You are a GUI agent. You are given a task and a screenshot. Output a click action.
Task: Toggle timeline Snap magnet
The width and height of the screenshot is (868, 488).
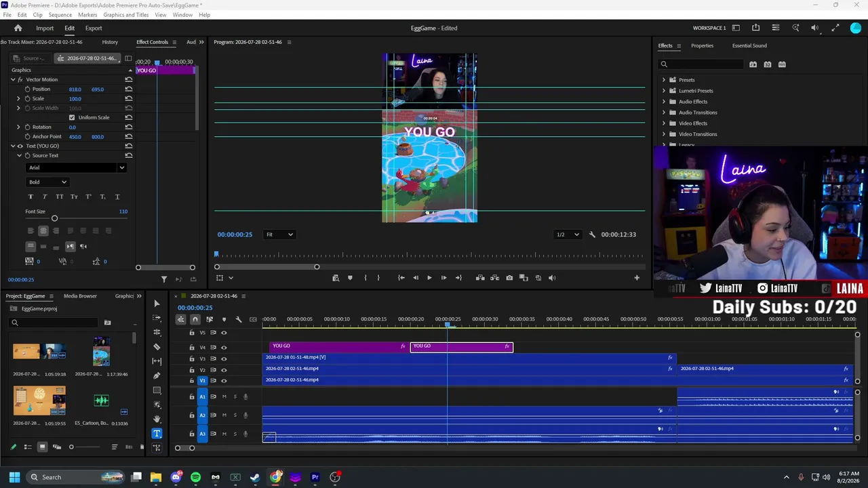click(195, 319)
